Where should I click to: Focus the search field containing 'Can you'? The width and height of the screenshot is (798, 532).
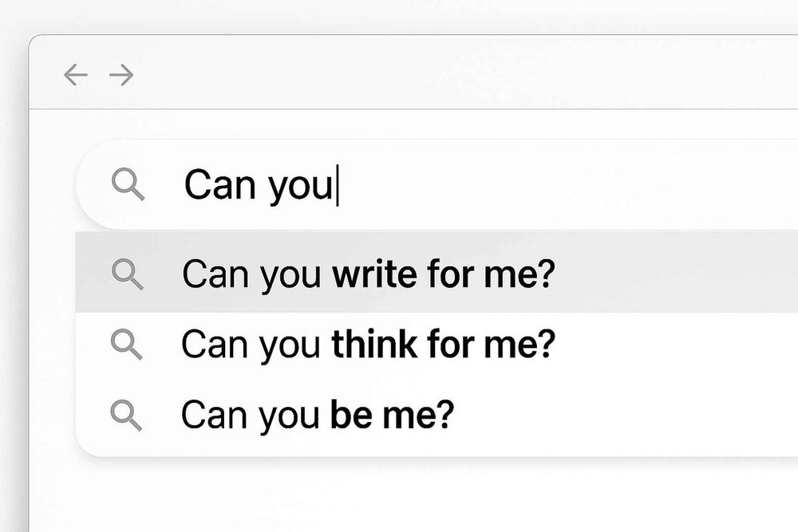pos(437,184)
